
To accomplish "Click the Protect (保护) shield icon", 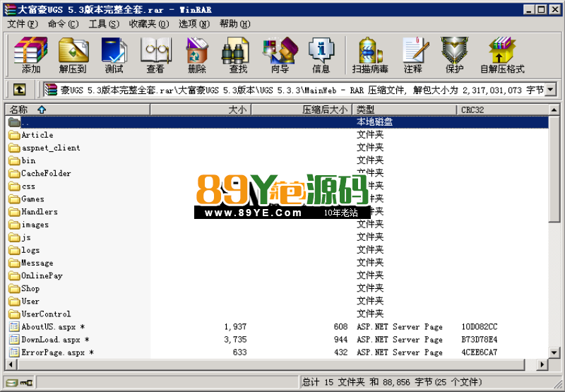I will pos(454,55).
